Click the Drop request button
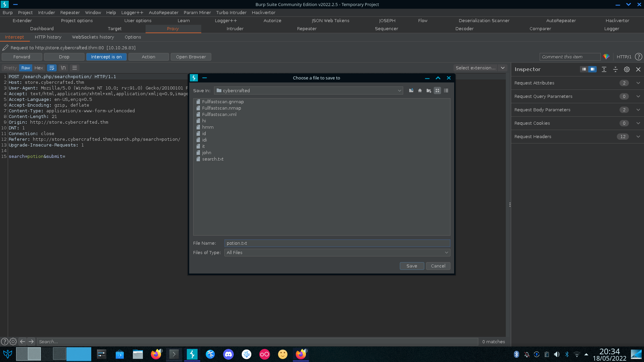This screenshot has width=644, height=362. click(x=64, y=57)
